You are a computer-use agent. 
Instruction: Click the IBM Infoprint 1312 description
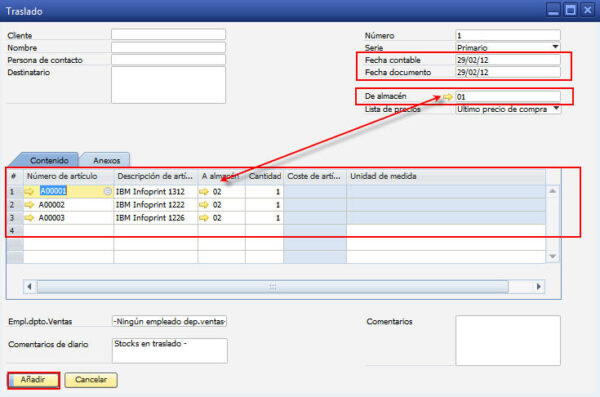pos(150,191)
